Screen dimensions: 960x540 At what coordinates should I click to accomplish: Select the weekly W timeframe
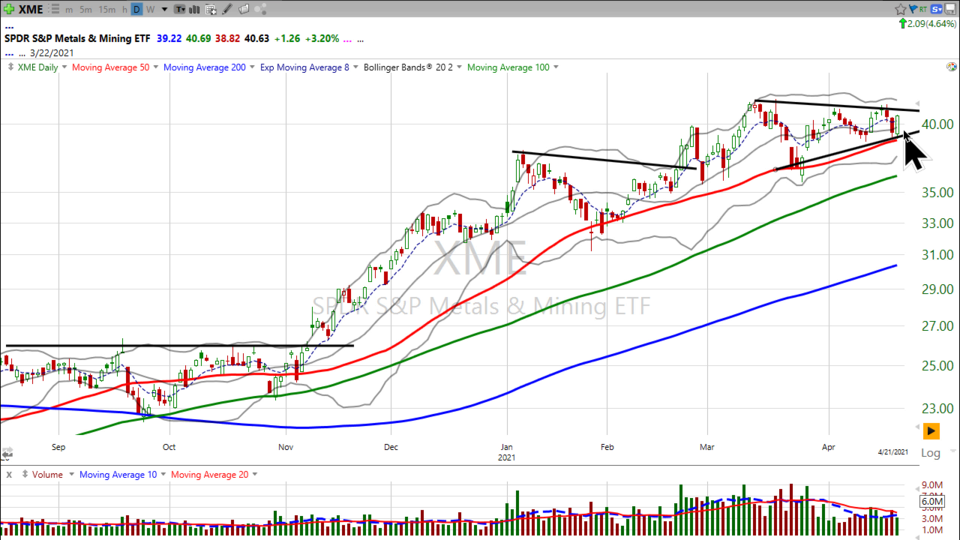click(x=150, y=9)
